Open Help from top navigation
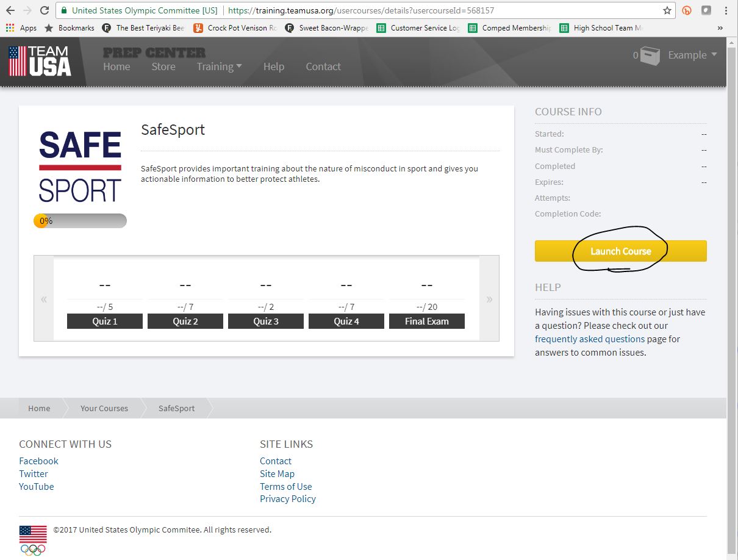The height and width of the screenshot is (560, 738). pos(274,66)
